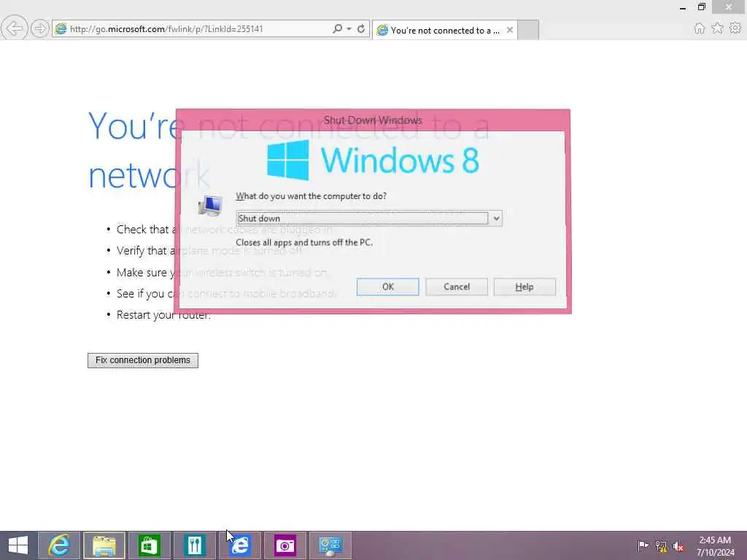Confirm shutdown with OK button
Image resolution: width=747 pixels, height=560 pixels.
click(388, 287)
